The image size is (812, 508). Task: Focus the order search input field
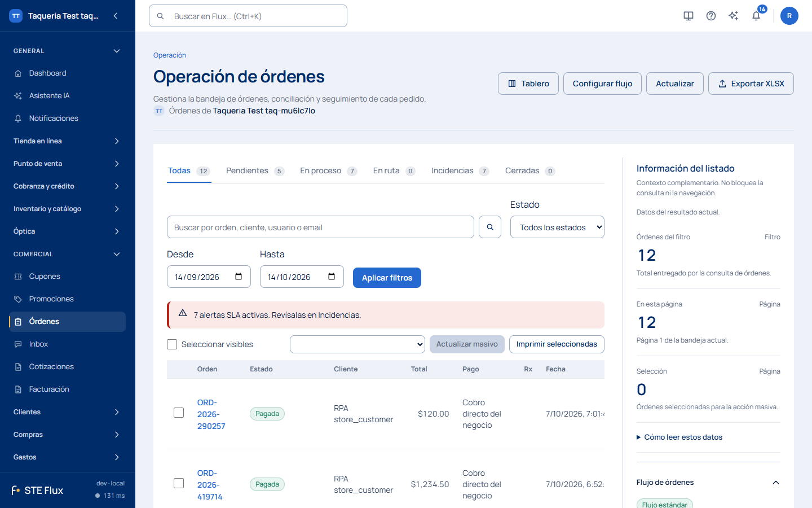point(320,227)
